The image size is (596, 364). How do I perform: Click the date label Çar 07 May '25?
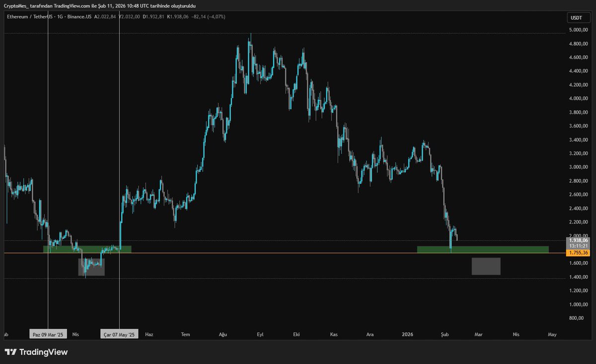pyautogui.click(x=120, y=335)
